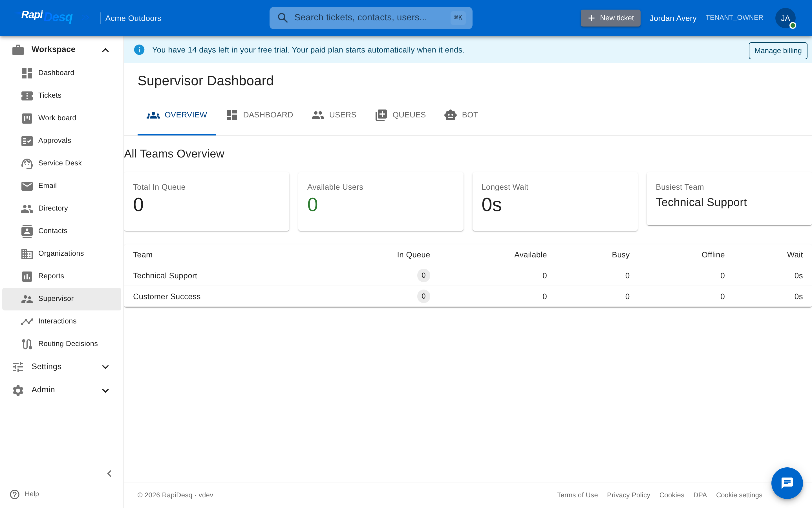Click the Acme Outdoors tenant name
The image size is (812, 508).
click(133, 18)
